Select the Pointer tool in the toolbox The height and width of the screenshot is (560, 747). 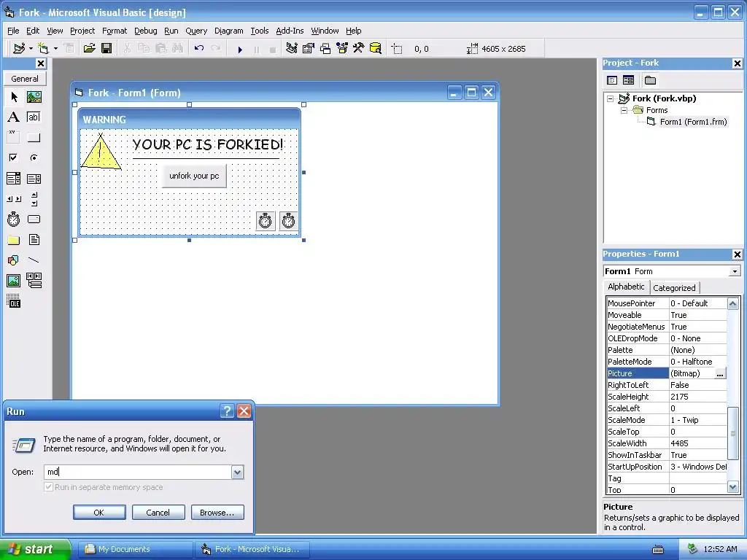(x=14, y=97)
